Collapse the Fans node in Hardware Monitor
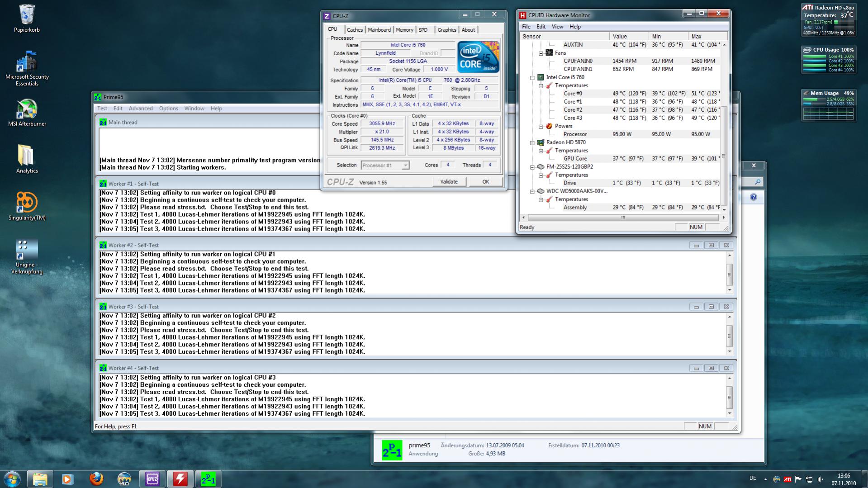Viewport: 868px width, 488px height. click(x=541, y=53)
